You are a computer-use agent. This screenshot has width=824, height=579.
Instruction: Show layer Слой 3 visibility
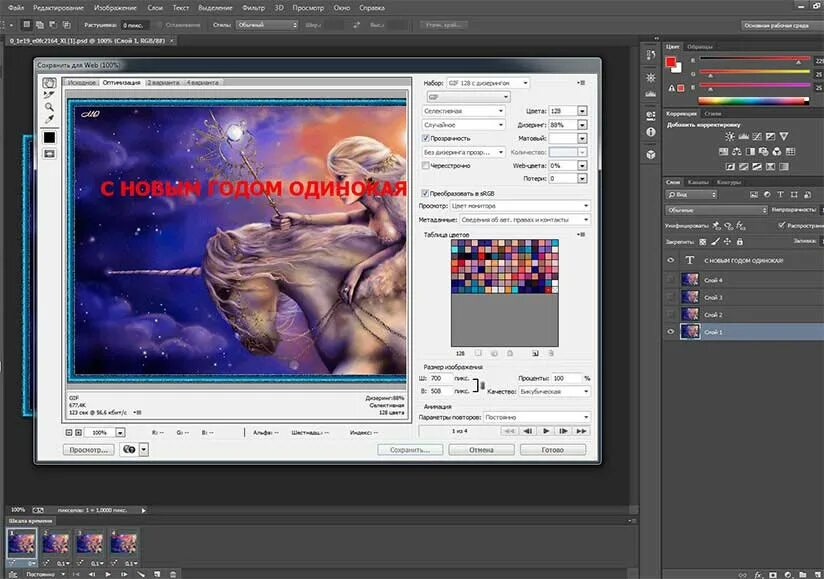pyautogui.click(x=671, y=297)
